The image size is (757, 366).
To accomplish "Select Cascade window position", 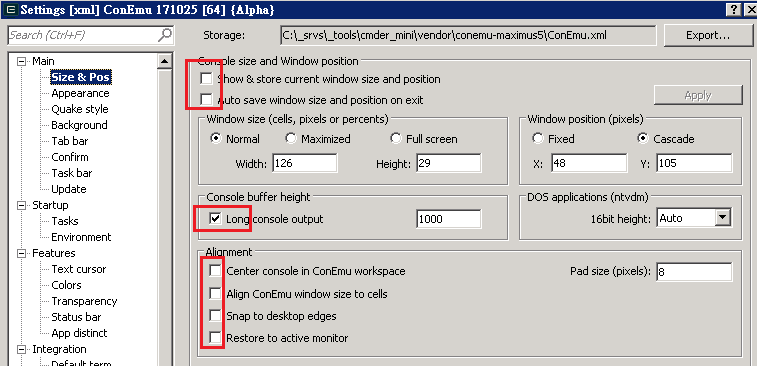I will pos(643,139).
